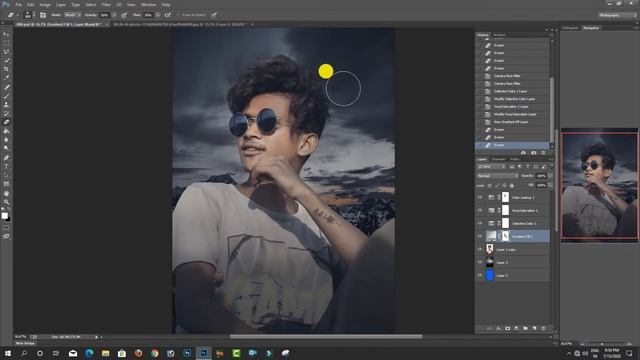The height and width of the screenshot is (360, 640).
Task: Delete current state in History panel
Action: pyautogui.click(x=543, y=153)
